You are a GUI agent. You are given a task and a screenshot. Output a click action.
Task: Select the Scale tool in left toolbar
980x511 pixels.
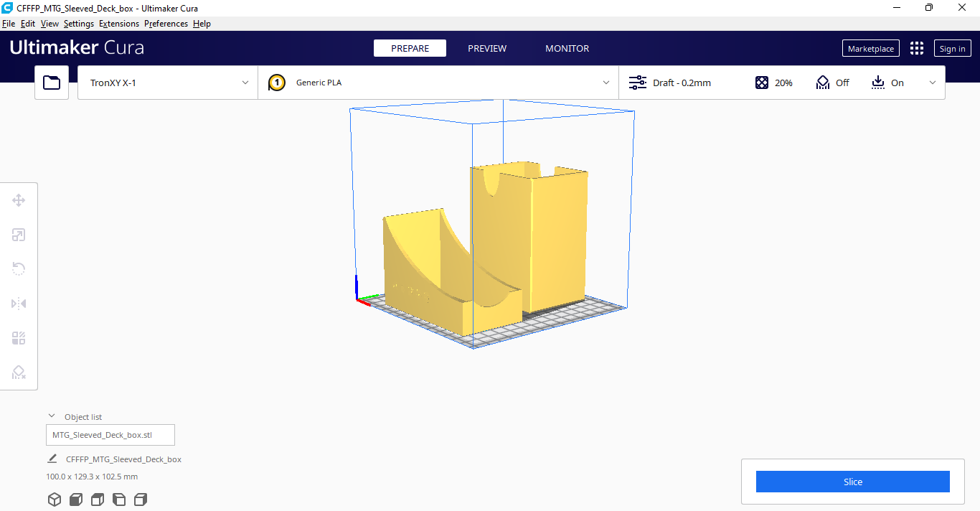click(x=19, y=235)
